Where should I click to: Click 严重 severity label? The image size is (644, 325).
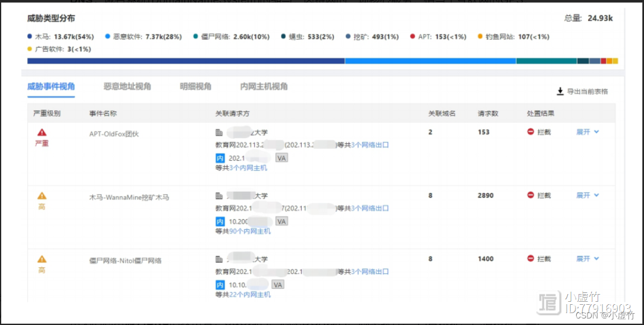coord(42,143)
